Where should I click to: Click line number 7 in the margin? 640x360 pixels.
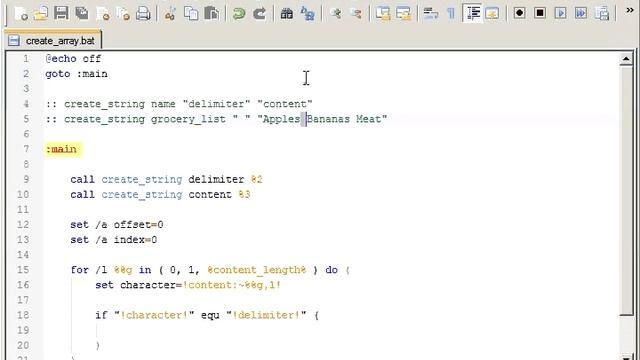pyautogui.click(x=26, y=149)
